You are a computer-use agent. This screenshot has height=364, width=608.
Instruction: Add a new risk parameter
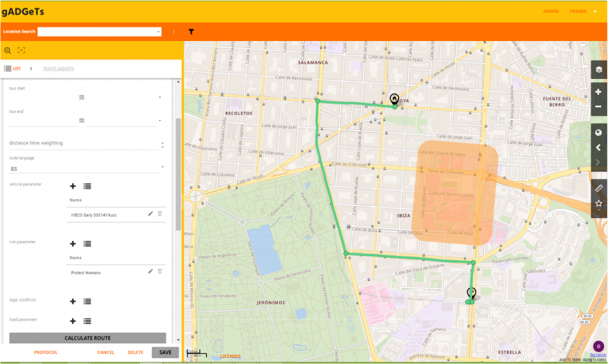click(73, 244)
